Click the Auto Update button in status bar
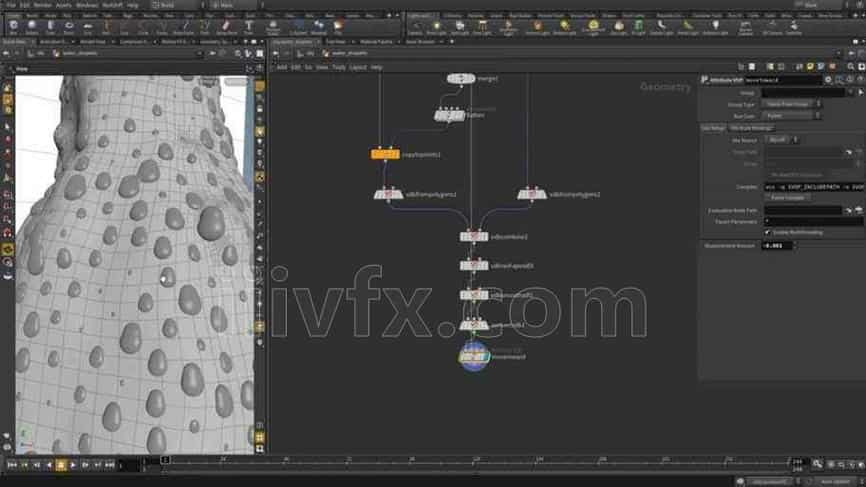The width and height of the screenshot is (866, 487). pos(835,482)
